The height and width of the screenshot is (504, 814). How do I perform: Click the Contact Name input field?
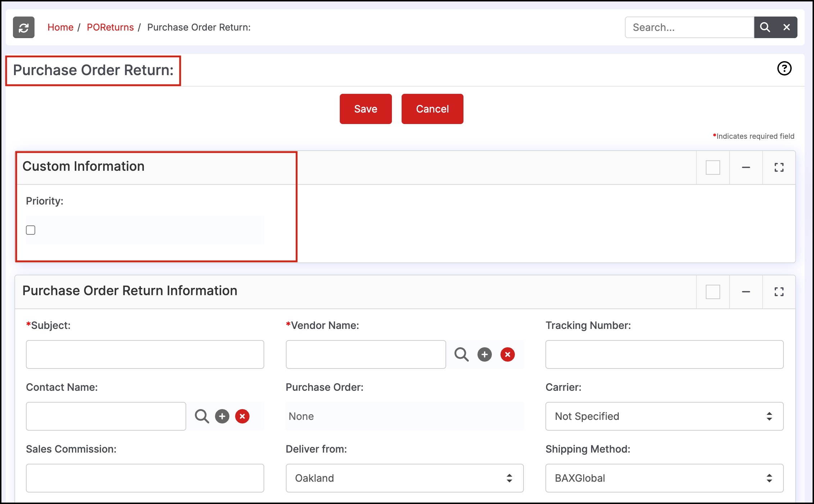pos(106,416)
